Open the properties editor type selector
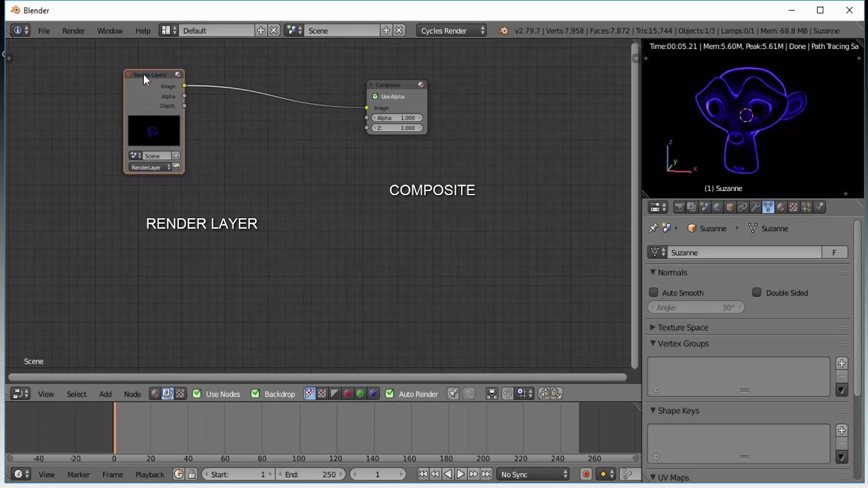Viewport: 868px width, 488px height. click(658, 207)
